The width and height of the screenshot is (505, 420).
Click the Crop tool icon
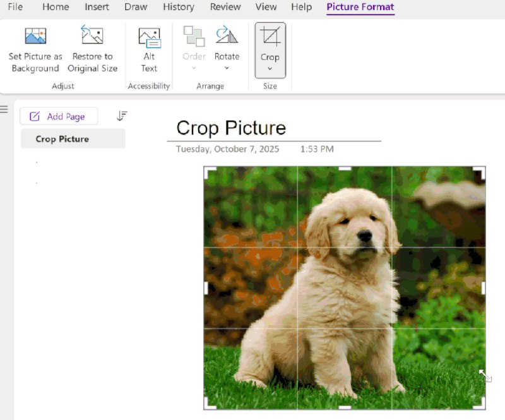coord(270,37)
